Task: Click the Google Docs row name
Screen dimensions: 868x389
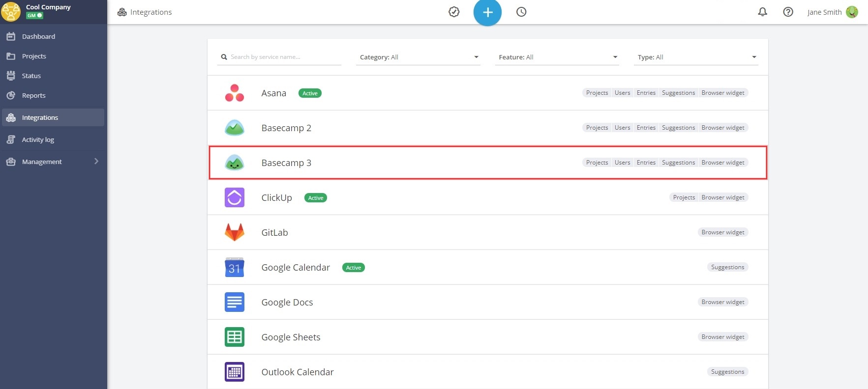Action: (x=287, y=302)
